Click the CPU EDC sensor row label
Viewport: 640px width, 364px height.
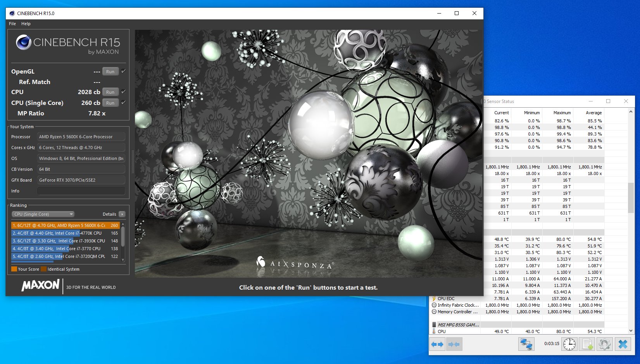pyautogui.click(x=446, y=299)
